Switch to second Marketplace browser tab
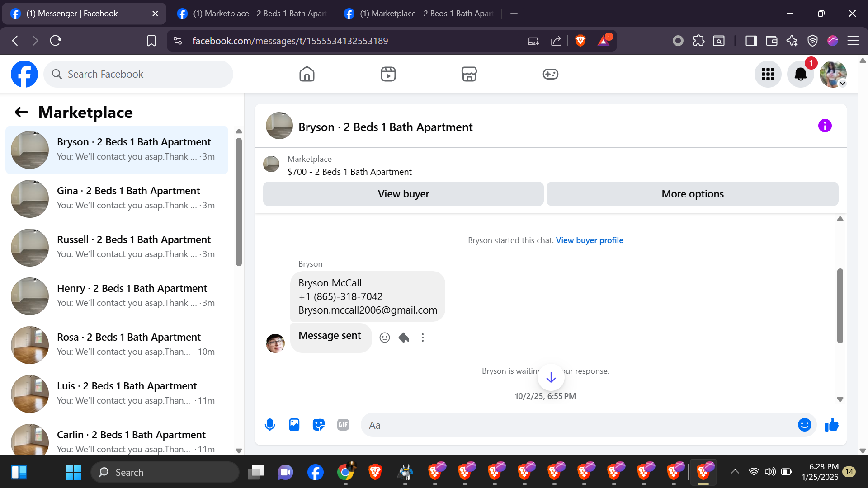 (251, 14)
